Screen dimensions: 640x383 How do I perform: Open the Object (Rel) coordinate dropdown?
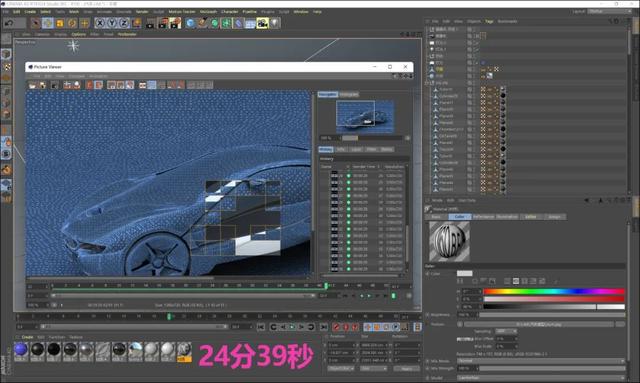[x=341, y=369]
